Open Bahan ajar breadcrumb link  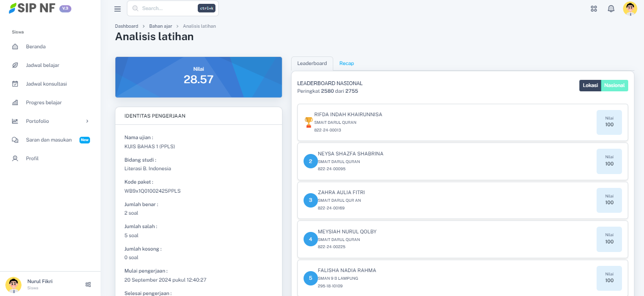point(160,26)
